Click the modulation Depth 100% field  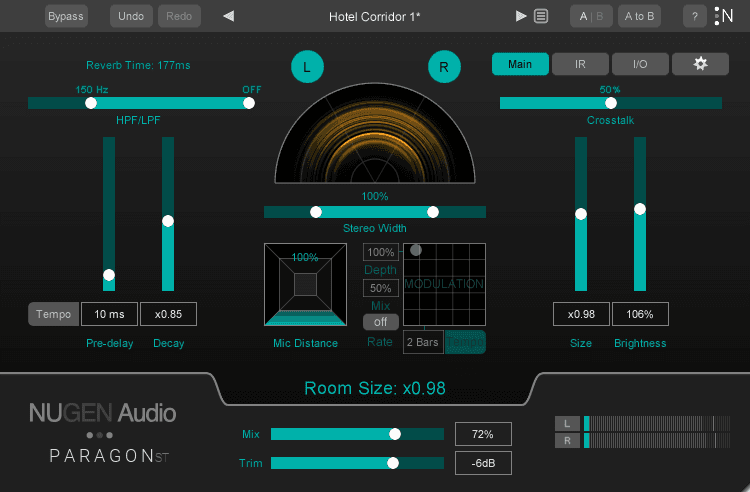coord(381,252)
